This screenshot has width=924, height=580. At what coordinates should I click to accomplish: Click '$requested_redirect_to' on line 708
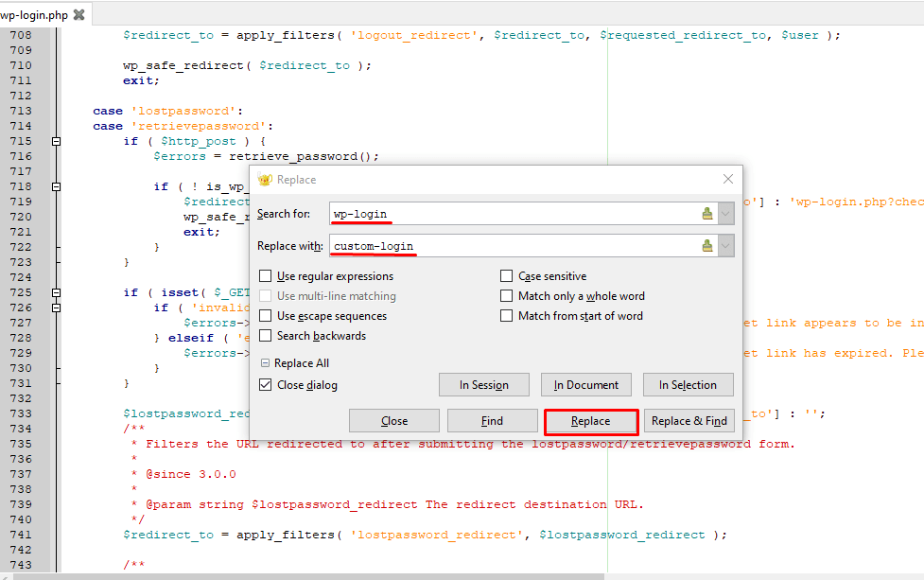[x=684, y=35]
